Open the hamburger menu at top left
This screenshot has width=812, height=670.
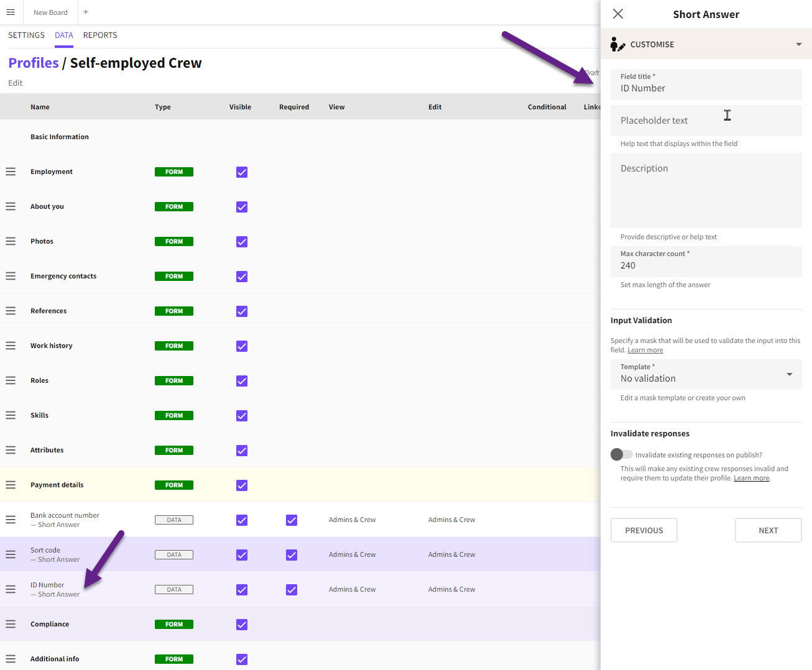pyautogui.click(x=11, y=12)
